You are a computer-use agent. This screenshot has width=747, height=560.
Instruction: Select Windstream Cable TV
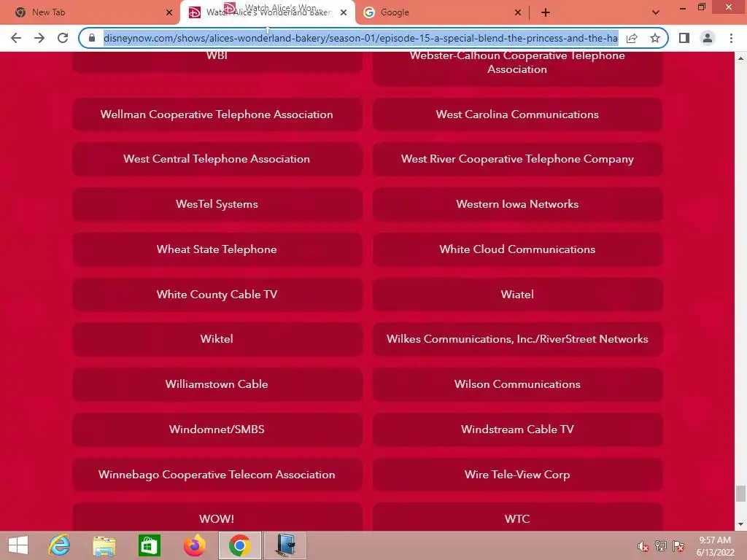tap(517, 429)
